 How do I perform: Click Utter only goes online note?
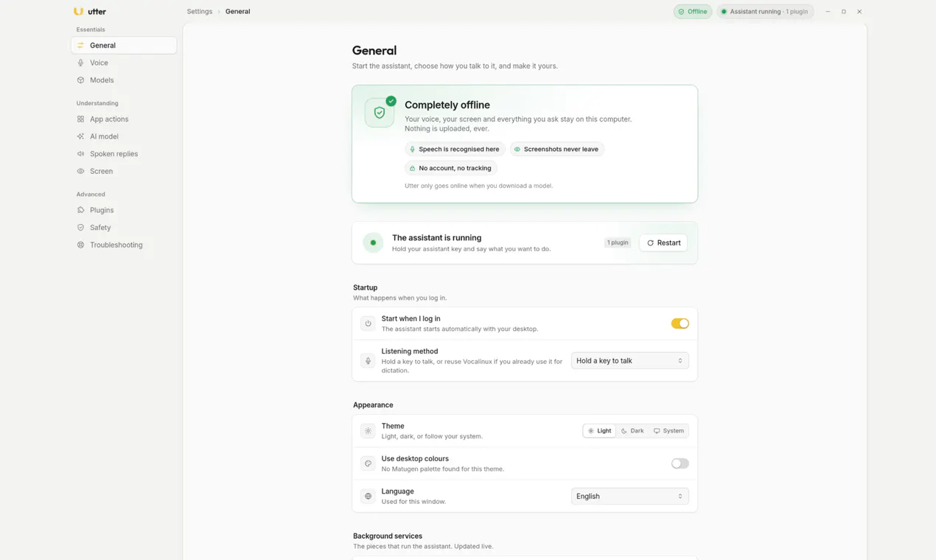[x=478, y=186]
